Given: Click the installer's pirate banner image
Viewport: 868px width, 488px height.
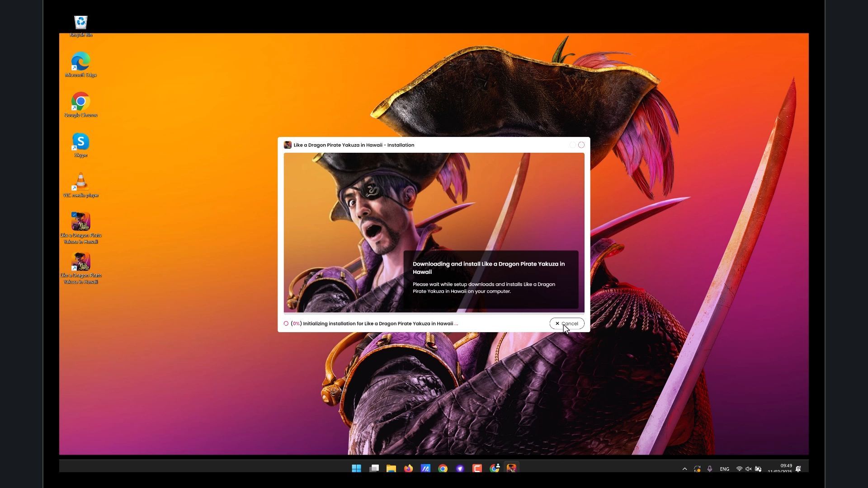Looking at the screenshot, I should coord(434,232).
